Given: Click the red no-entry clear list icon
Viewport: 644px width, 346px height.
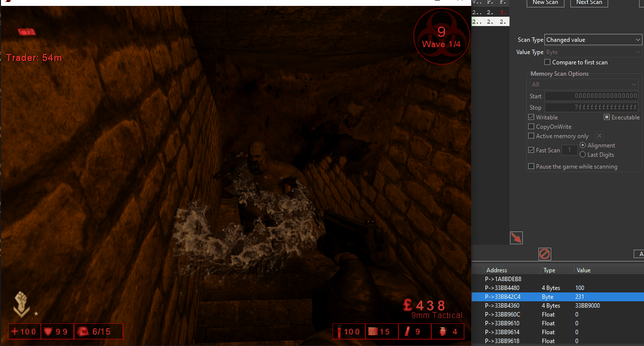Looking at the screenshot, I should click(x=545, y=254).
